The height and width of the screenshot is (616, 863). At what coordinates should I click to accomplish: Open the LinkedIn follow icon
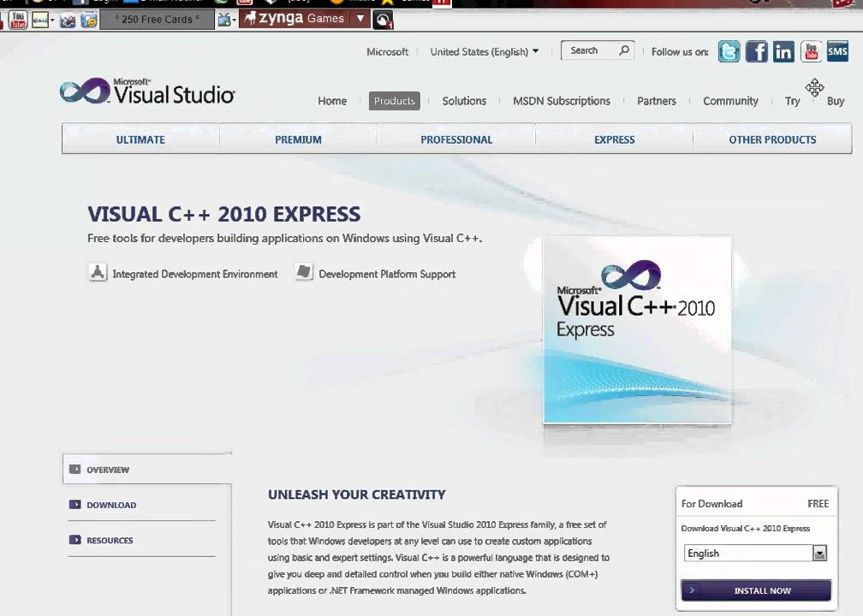[x=783, y=51]
